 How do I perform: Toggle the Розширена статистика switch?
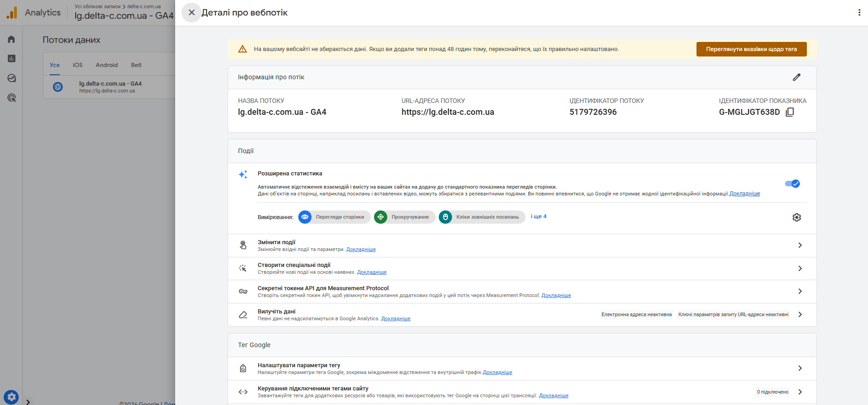[x=792, y=184]
